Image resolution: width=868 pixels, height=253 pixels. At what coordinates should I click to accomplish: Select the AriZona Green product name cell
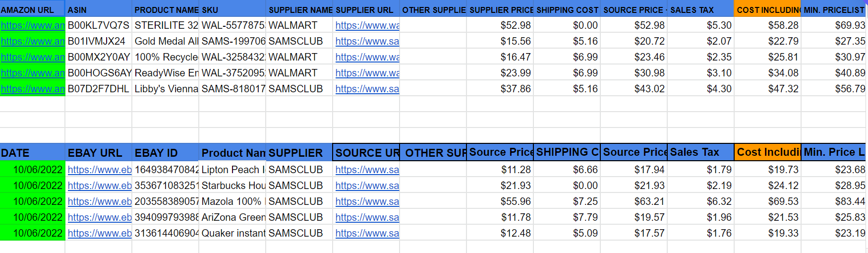pyautogui.click(x=233, y=217)
